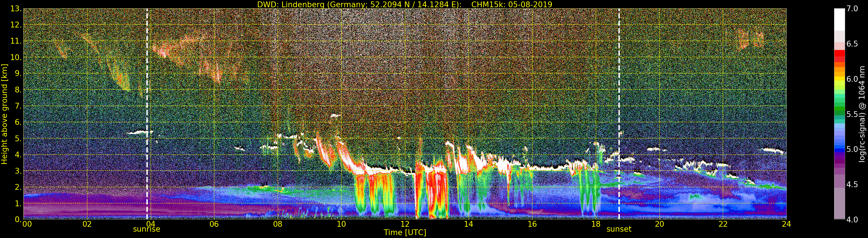868x238 pixels.
Task: Click the time axis tick label '24'
Action: pos(786,224)
